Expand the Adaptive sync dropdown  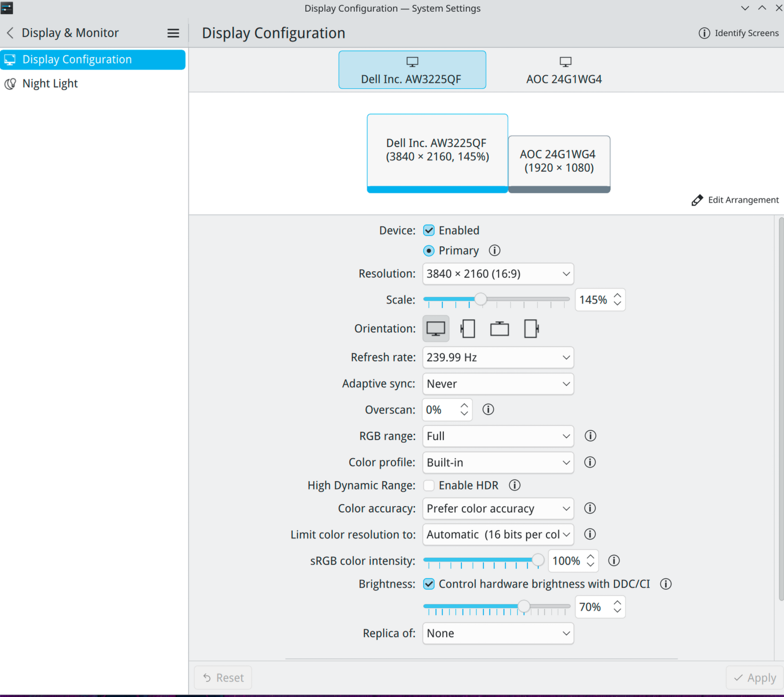click(x=498, y=384)
